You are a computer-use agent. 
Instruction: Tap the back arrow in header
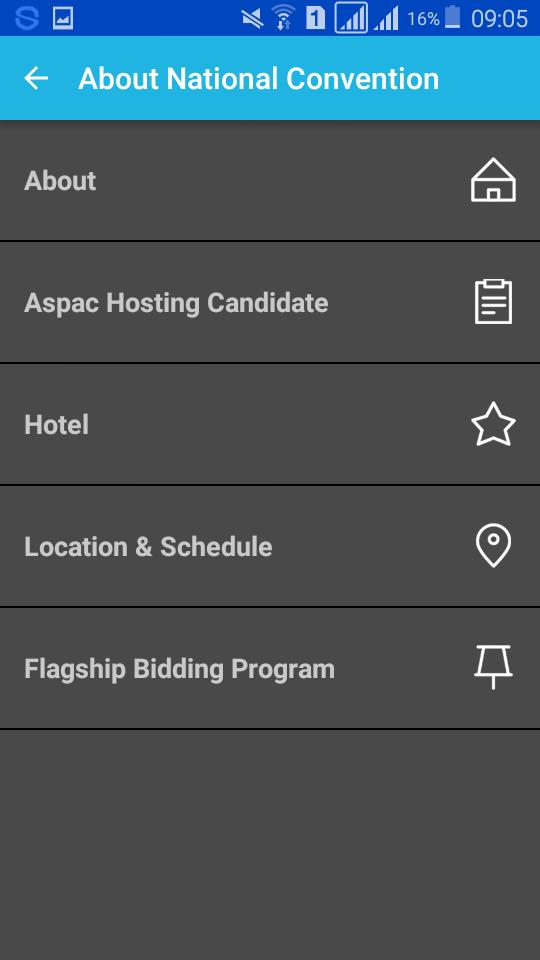click(36, 78)
